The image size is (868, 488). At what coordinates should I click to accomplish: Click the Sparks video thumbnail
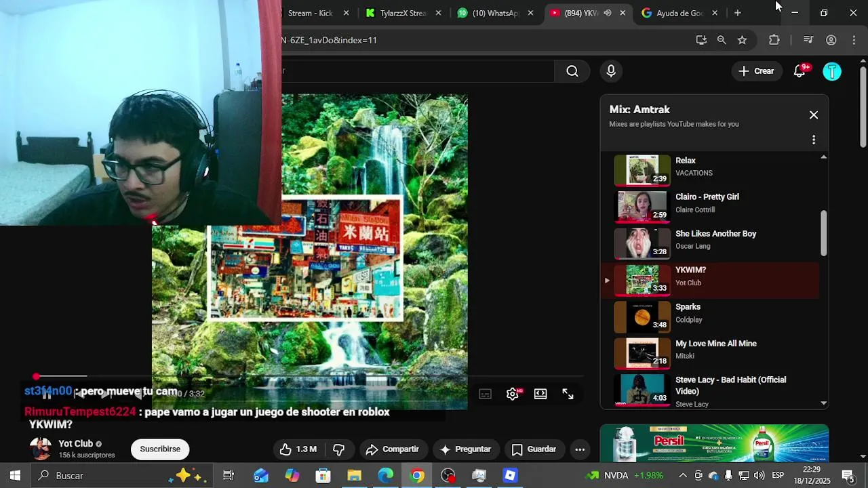pos(642,317)
